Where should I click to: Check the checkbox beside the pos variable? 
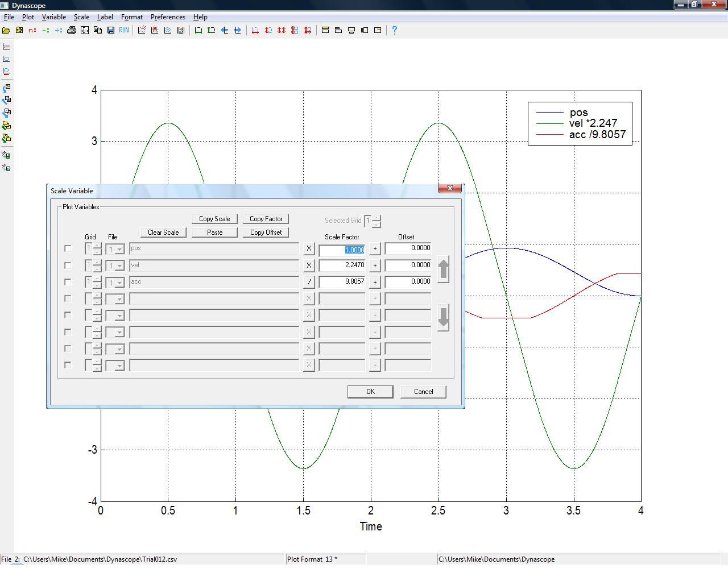(68, 248)
